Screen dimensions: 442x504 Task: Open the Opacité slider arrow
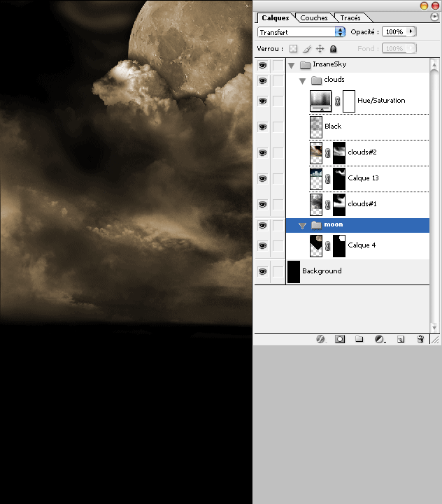click(411, 31)
